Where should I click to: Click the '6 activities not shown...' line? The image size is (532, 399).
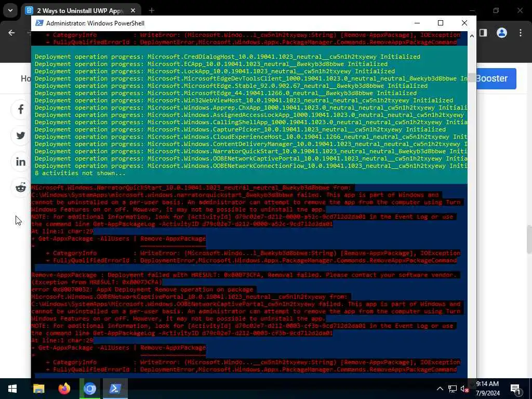(x=80, y=173)
